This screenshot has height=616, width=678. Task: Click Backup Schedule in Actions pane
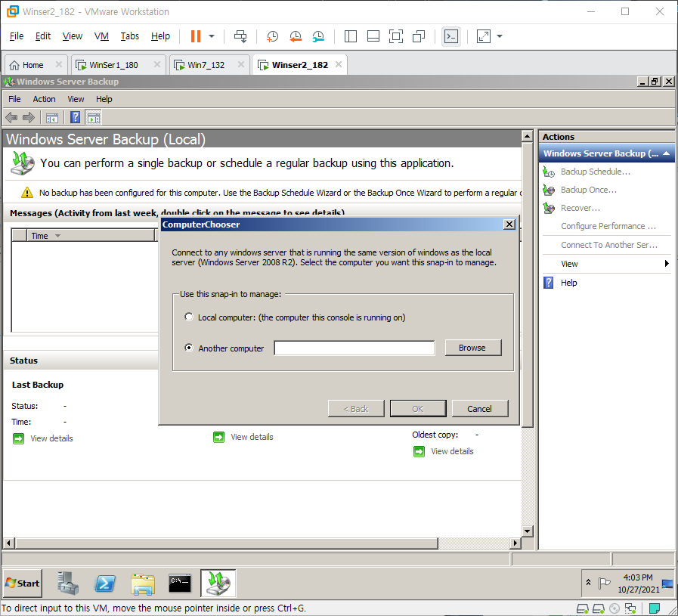click(x=596, y=172)
